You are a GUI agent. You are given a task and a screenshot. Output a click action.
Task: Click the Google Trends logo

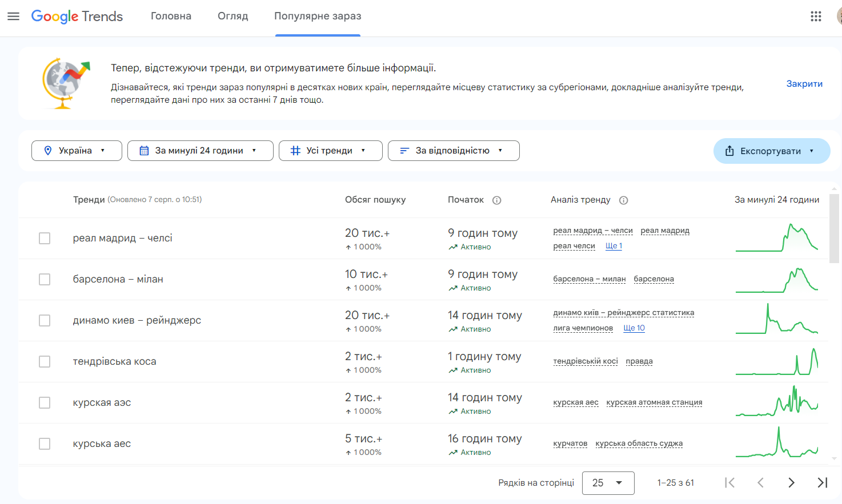77,17
